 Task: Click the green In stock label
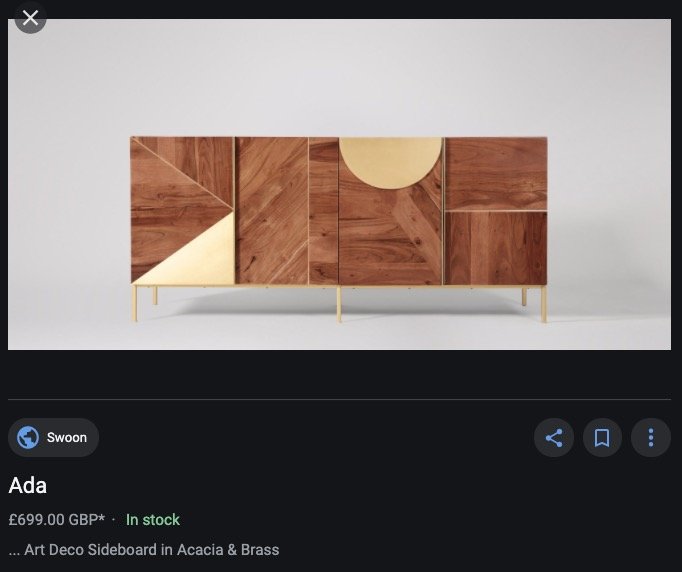(153, 519)
